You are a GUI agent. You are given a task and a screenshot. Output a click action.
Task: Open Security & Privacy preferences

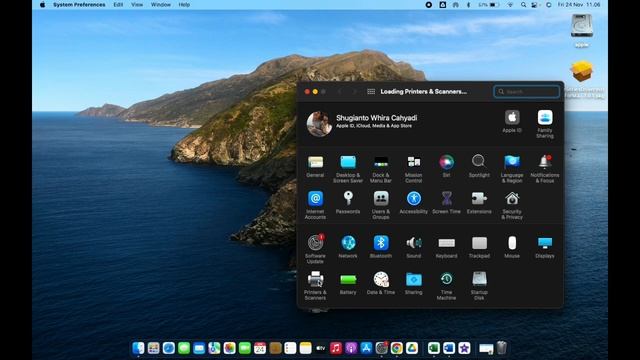pyautogui.click(x=512, y=199)
